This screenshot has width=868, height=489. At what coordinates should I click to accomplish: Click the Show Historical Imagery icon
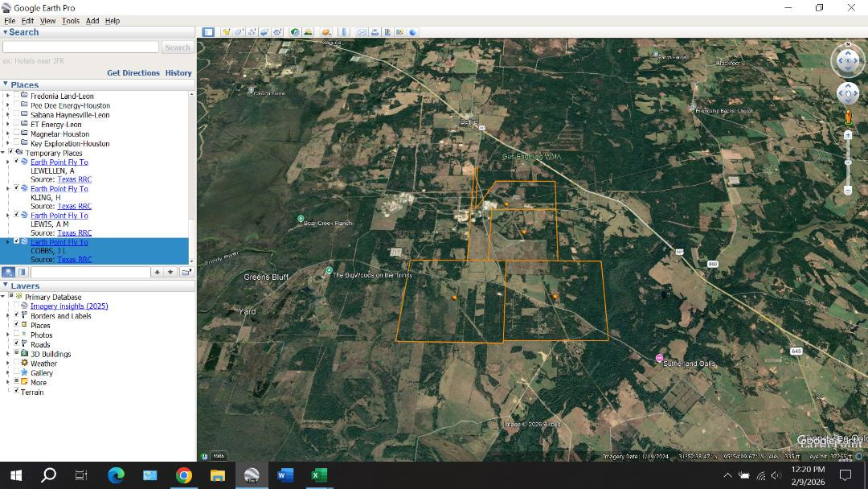point(295,32)
